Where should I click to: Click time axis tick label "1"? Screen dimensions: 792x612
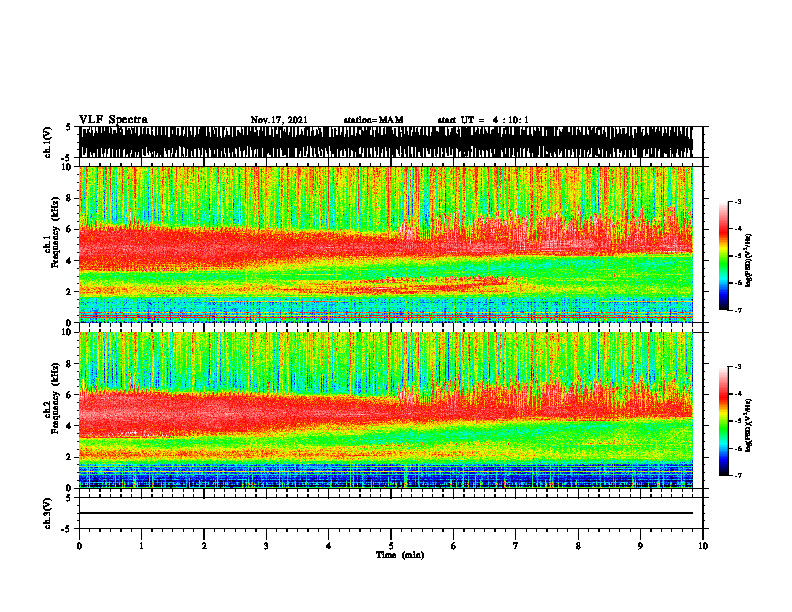[141, 545]
